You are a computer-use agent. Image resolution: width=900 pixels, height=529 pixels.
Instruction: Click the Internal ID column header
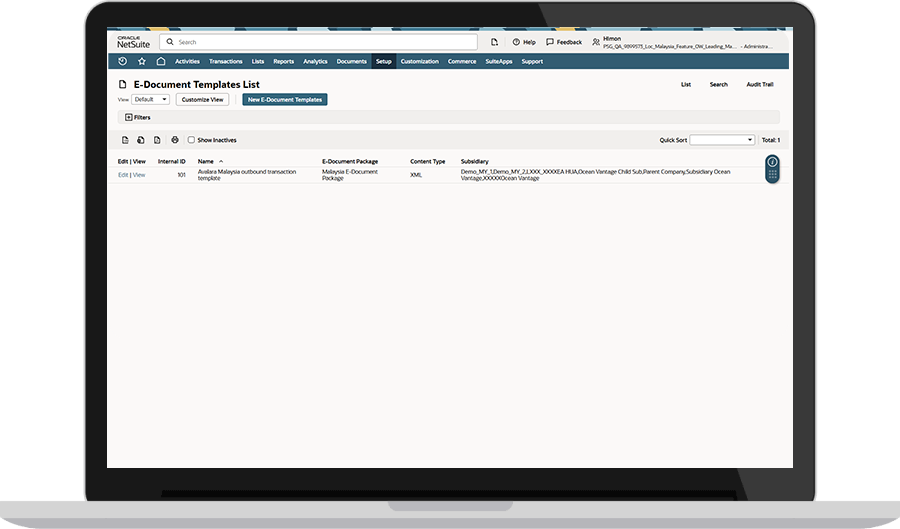tap(172, 161)
